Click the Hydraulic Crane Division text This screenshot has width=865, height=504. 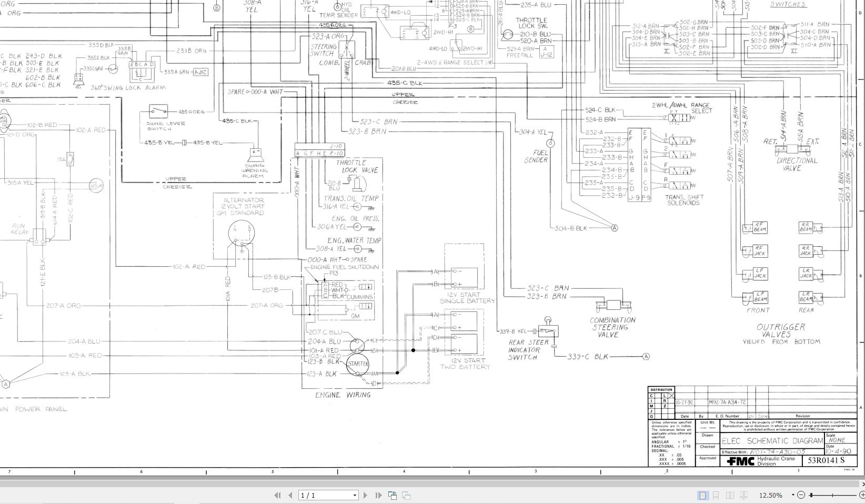click(776, 461)
